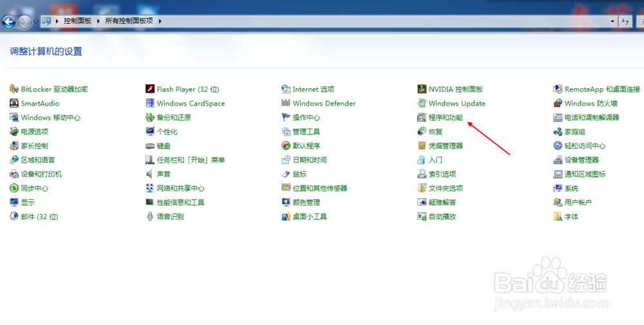The height and width of the screenshot is (325, 644).
Task: Click the 个性化 icon
Action: [x=150, y=131]
